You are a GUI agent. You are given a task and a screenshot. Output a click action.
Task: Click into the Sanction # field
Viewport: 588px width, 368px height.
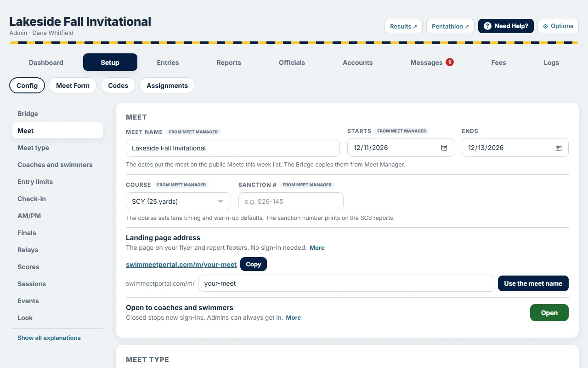point(291,201)
